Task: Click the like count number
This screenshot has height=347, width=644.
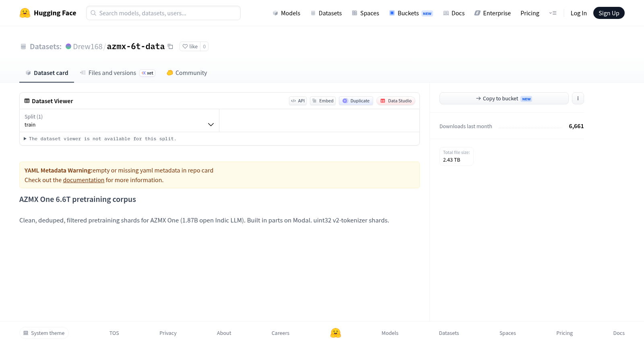Action: (204, 46)
